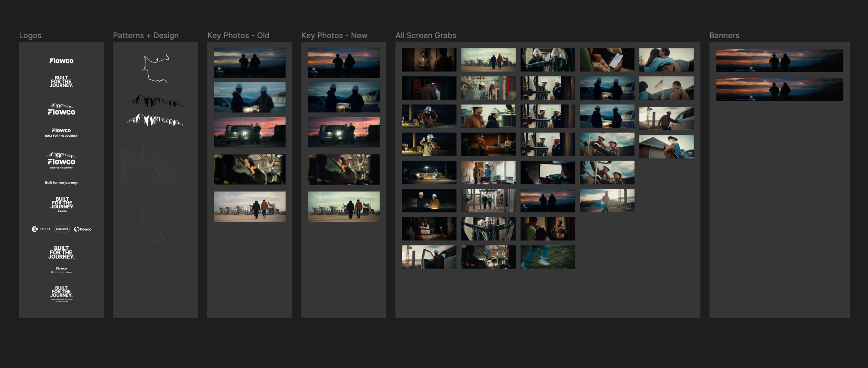Click screen grab of meeting in bright dining room

pyautogui.click(x=488, y=172)
